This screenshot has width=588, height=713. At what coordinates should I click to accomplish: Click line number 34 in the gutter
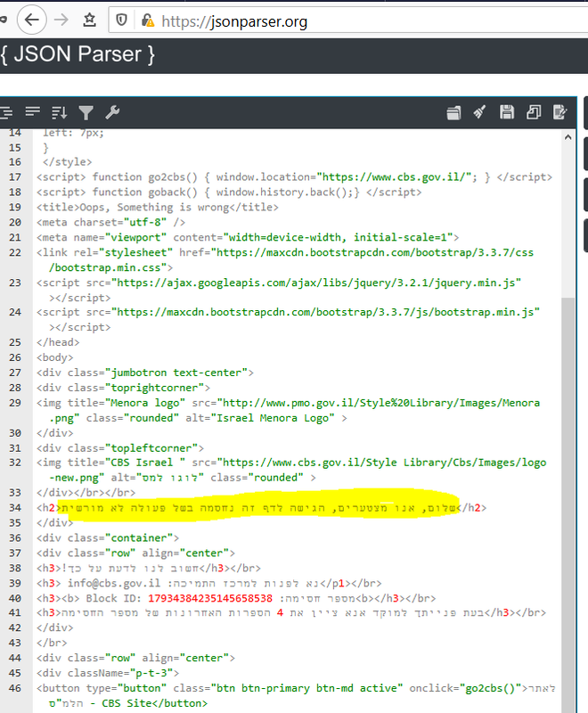15,508
